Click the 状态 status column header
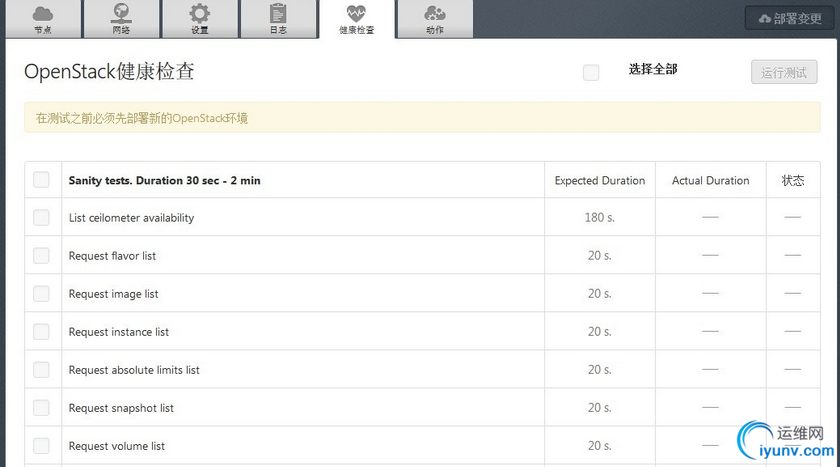 [x=793, y=180]
